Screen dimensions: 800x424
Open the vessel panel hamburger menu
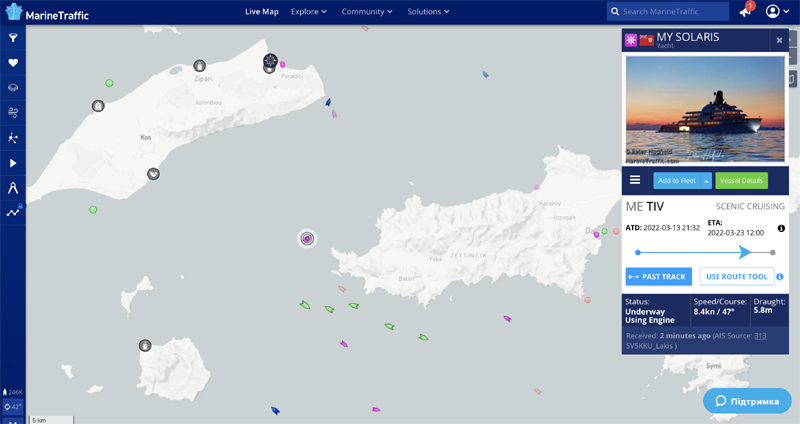634,180
